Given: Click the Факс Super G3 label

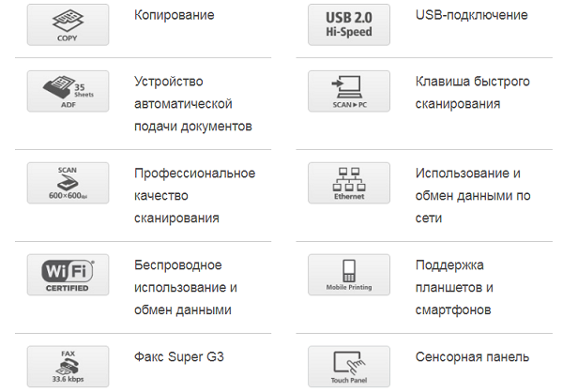Looking at the screenshot, I should (179, 357).
